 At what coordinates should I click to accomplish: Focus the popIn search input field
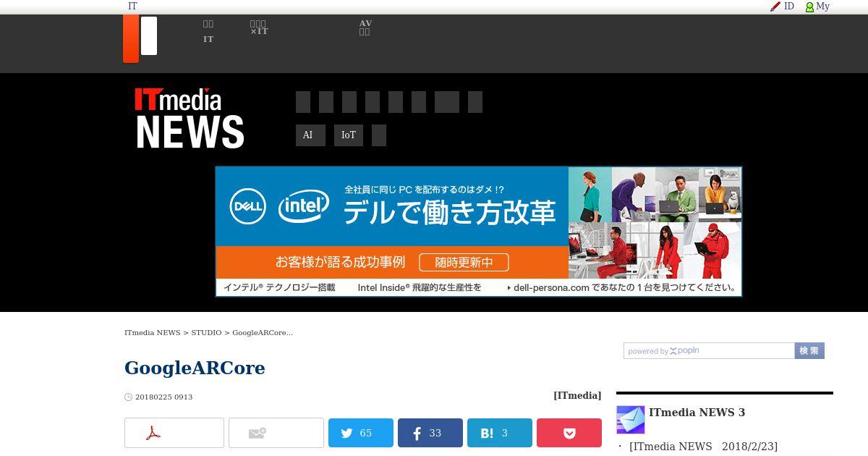(709, 351)
